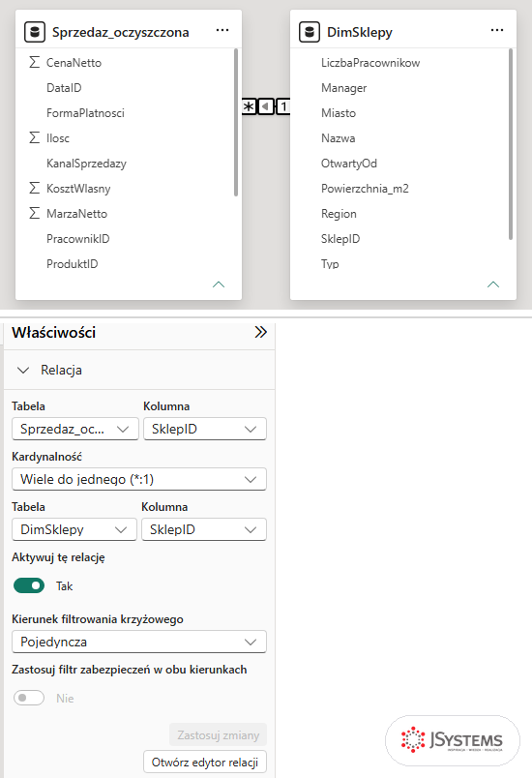Select the OtwartyOd field

[x=349, y=164]
